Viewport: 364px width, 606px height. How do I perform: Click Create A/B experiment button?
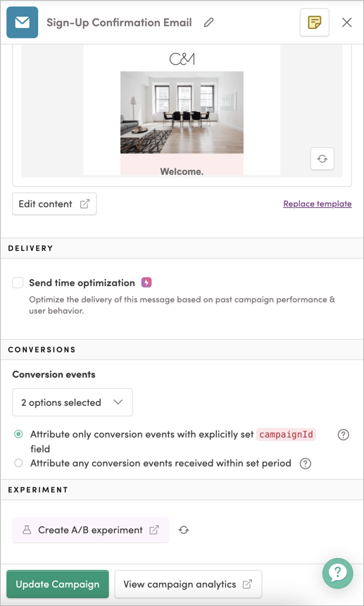click(x=91, y=530)
